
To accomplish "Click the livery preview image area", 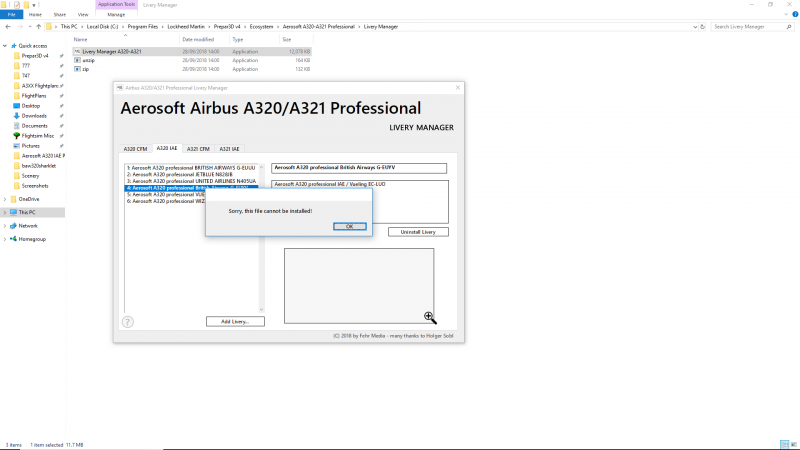I will click(359, 286).
